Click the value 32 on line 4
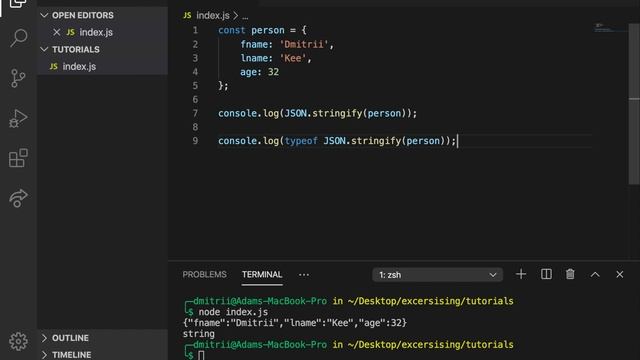The width and height of the screenshot is (640, 360). point(273,72)
